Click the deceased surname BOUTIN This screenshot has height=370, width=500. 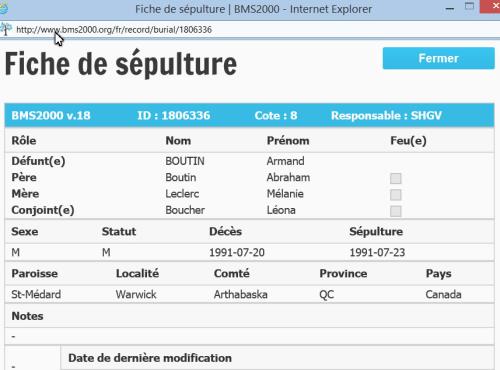(185, 161)
